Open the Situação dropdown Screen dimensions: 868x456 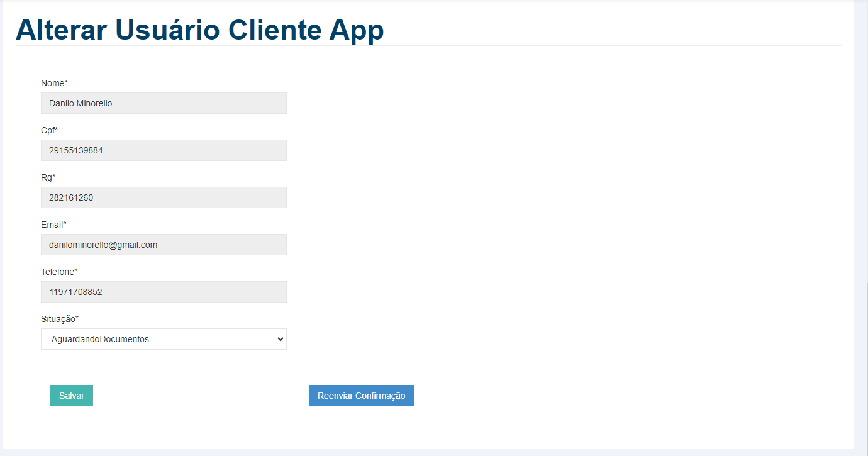(164, 339)
